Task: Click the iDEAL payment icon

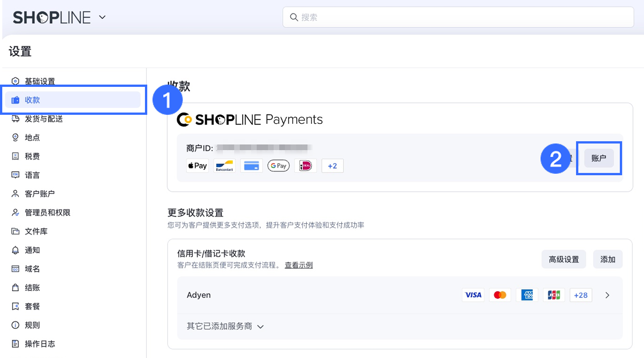Action: [x=305, y=166]
